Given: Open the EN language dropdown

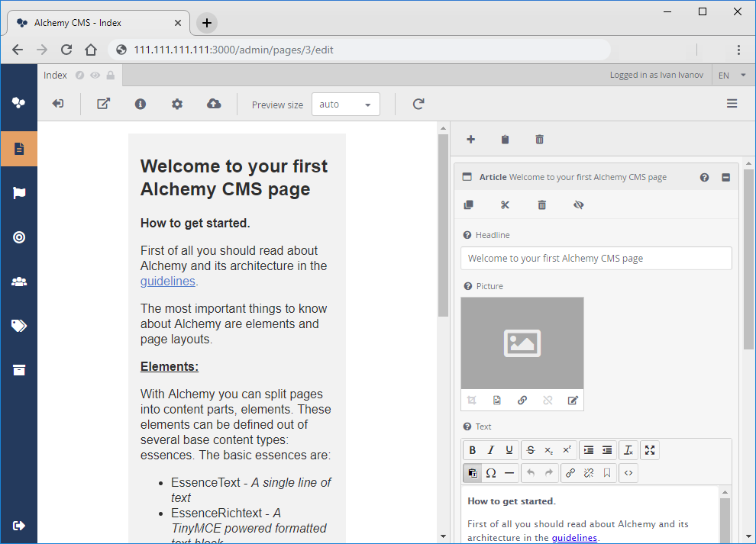Looking at the screenshot, I should pyautogui.click(x=732, y=75).
